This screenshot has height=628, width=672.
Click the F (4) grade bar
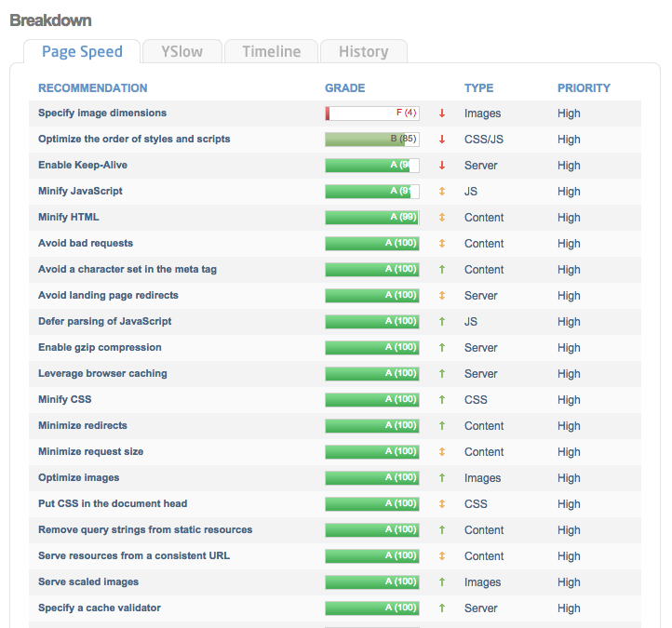371,114
